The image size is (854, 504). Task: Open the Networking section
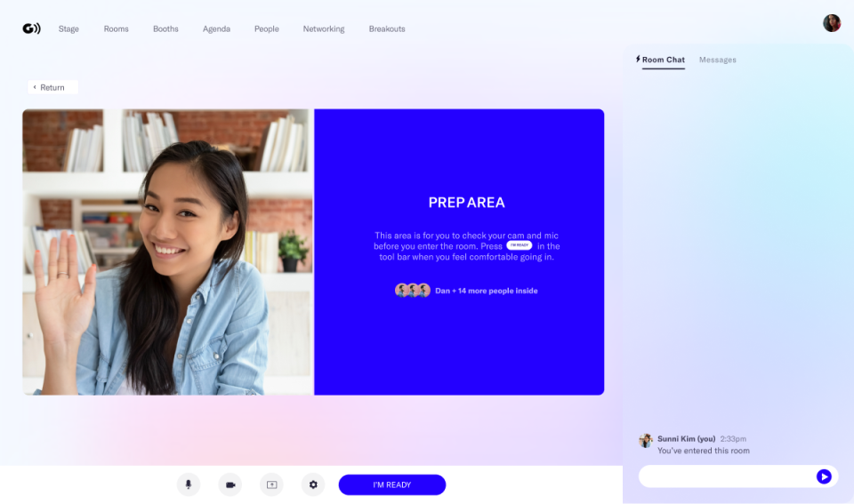[324, 28]
